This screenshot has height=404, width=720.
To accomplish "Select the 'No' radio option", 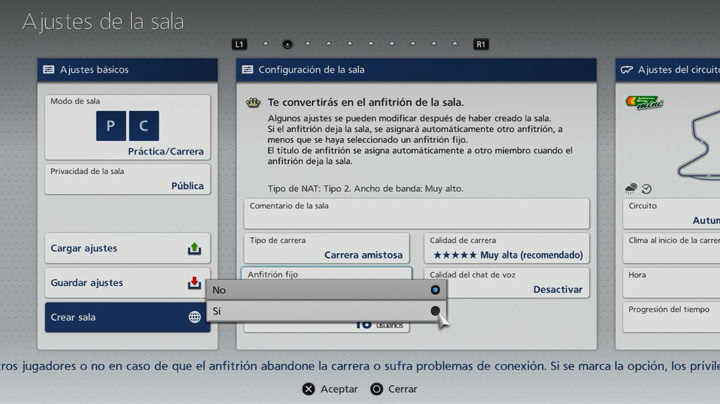I will pos(435,290).
